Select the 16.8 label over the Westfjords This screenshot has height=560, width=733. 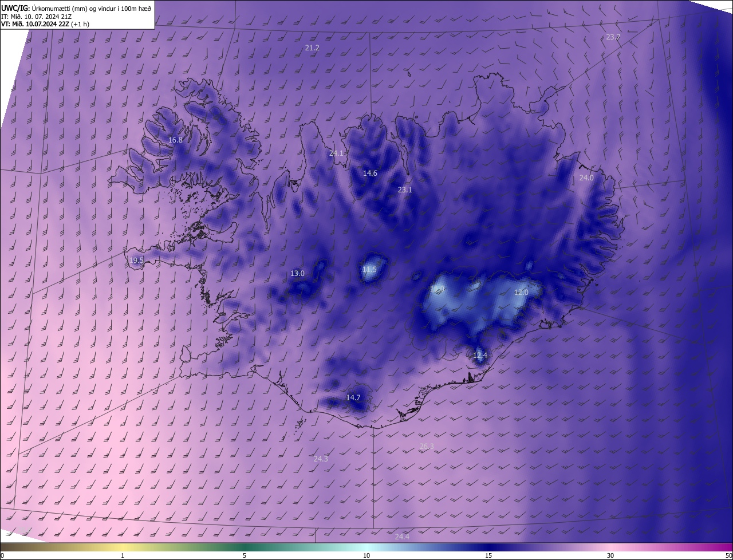[175, 140]
